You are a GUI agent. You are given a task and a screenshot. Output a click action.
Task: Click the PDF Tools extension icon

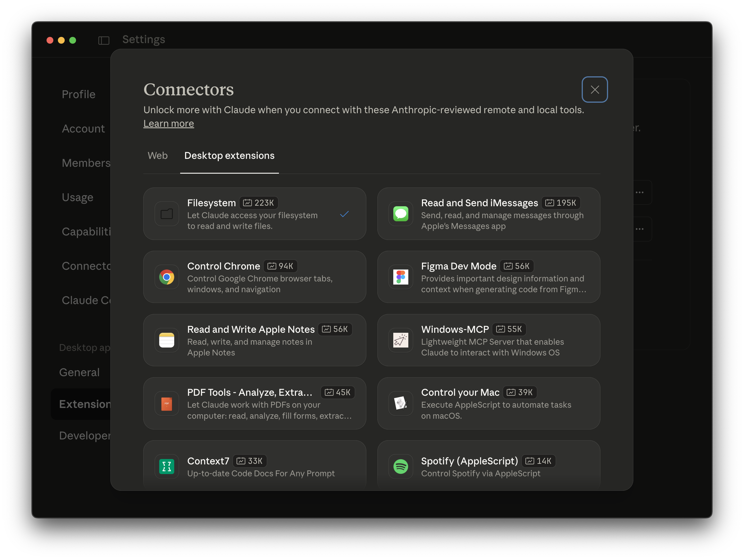coord(167,403)
